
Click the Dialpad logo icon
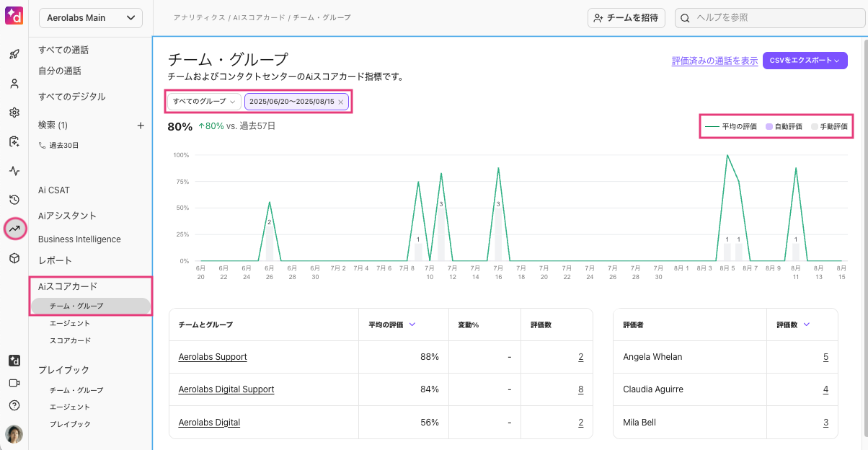(x=14, y=14)
